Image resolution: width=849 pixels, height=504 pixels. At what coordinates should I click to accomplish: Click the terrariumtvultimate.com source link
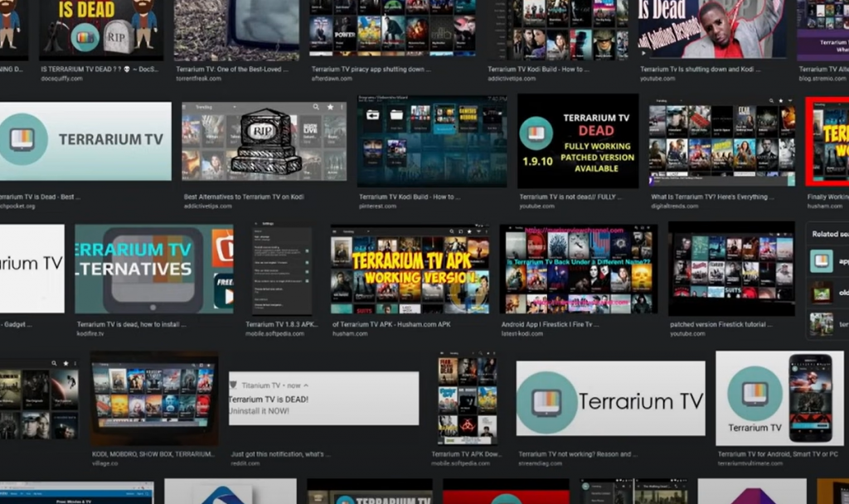(x=750, y=464)
